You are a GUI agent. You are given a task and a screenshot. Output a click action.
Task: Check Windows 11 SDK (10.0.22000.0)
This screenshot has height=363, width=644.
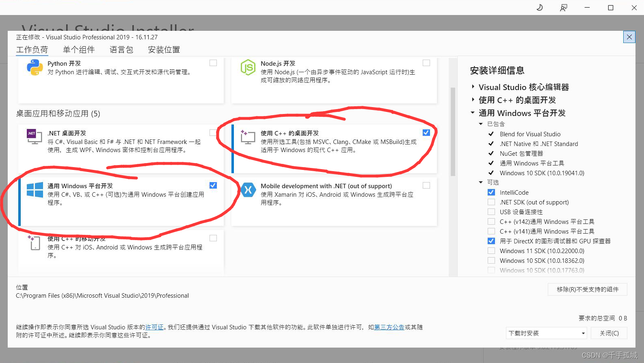[491, 251]
